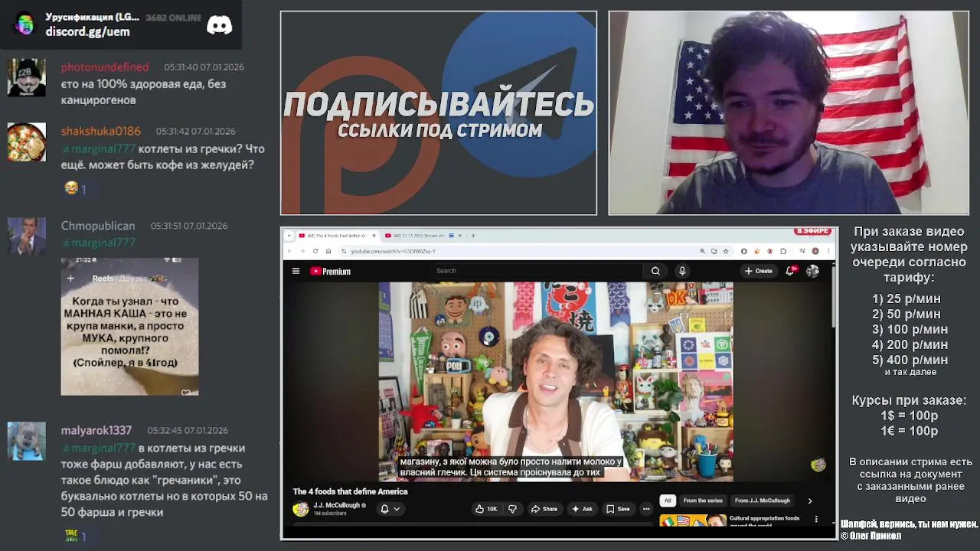
Task: Click J.J. McCullough channel avatar
Action: tap(301, 509)
